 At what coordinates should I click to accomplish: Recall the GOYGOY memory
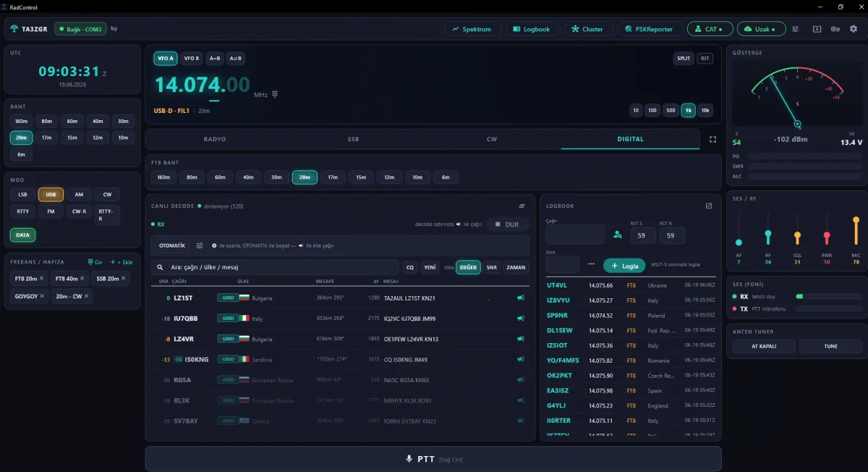tap(26, 296)
